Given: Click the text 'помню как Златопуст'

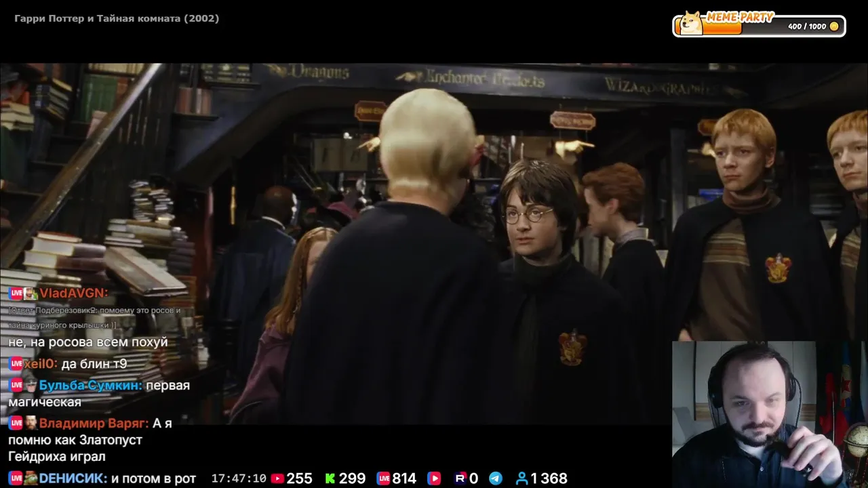Looking at the screenshot, I should (x=75, y=440).
